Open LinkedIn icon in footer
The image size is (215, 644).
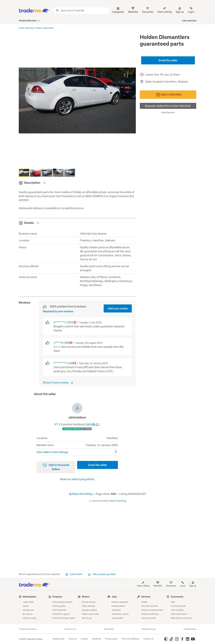[188, 639]
